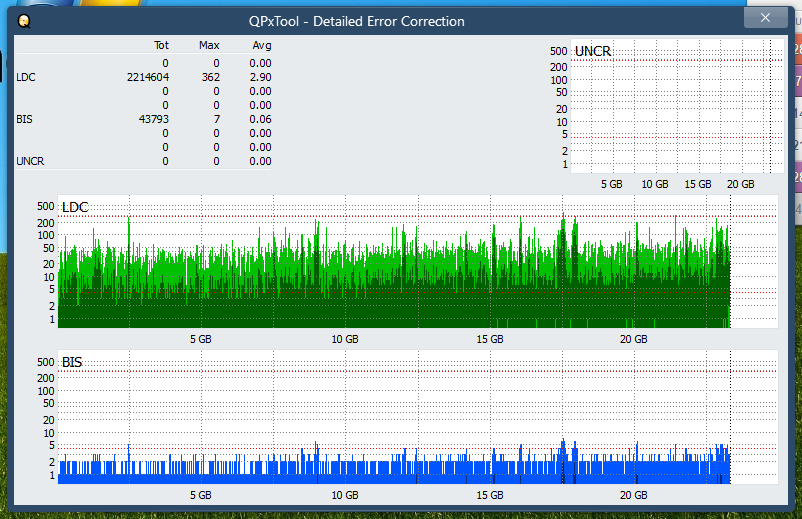802x519 pixels.
Task: Click the Max column header
Action: click(x=209, y=45)
